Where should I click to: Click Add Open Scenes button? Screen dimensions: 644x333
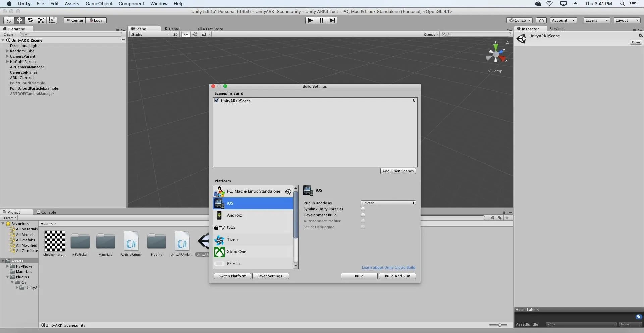point(398,171)
